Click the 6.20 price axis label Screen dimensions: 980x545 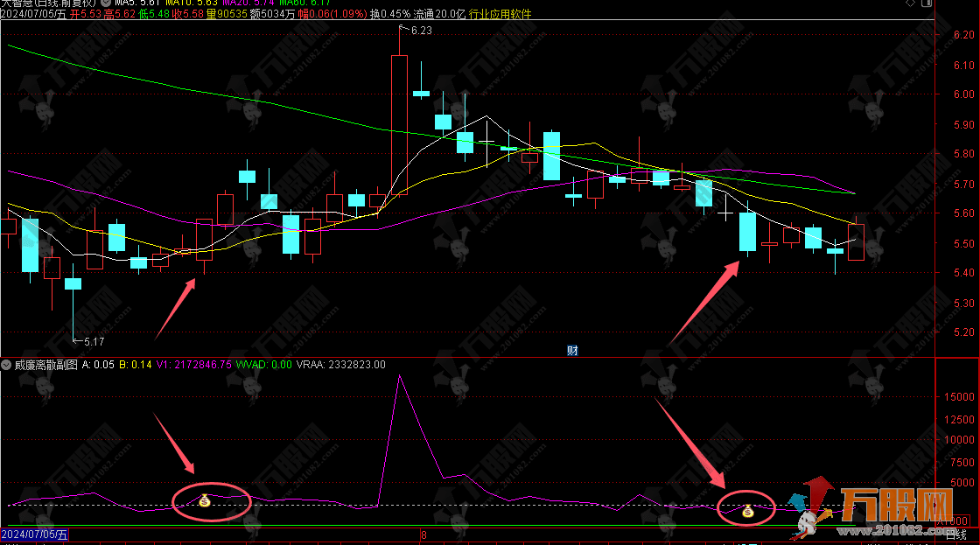tap(963, 35)
